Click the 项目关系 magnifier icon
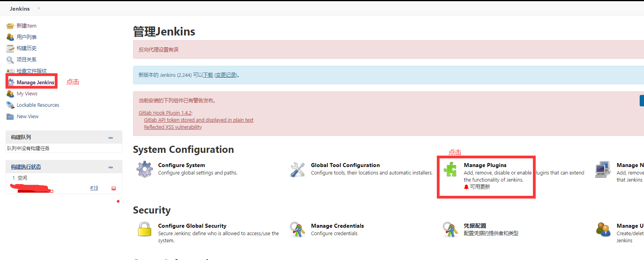 coord(10,60)
